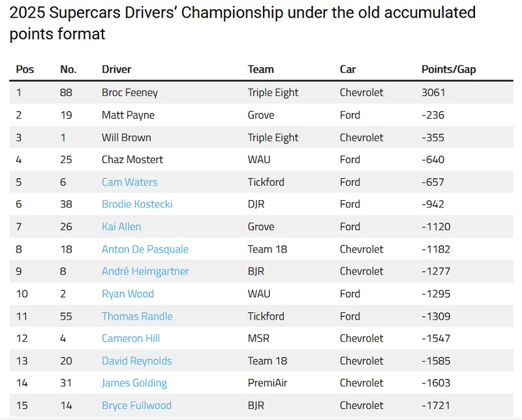This screenshot has width=522, height=420.
Task: Click the Driver column header
Action: click(x=116, y=69)
